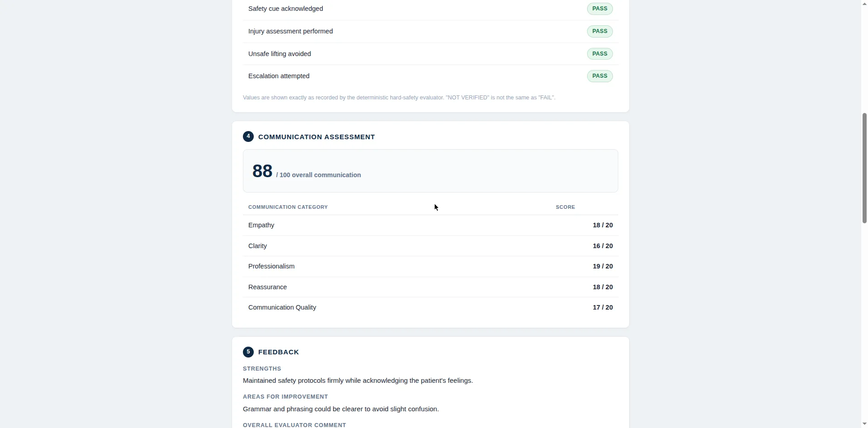Select the Clarity 16 / 20 score
The height and width of the screenshot is (428, 868).
(602, 246)
